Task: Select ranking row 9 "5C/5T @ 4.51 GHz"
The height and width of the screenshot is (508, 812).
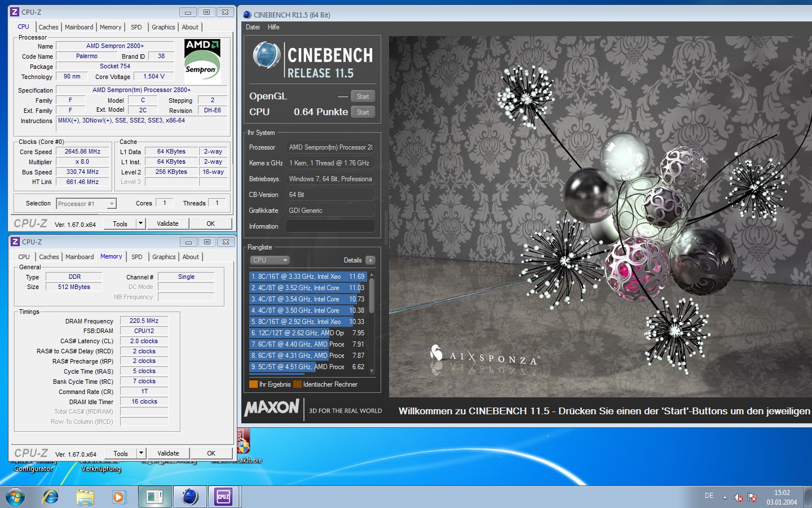Action: coord(308,367)
